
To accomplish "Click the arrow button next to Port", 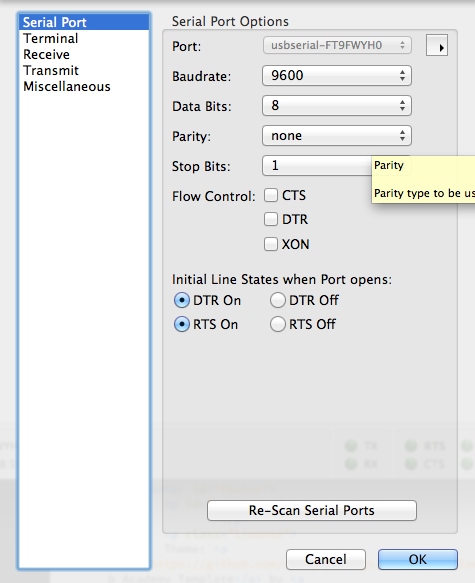I will pyautogui.click(x=437, y=46).
